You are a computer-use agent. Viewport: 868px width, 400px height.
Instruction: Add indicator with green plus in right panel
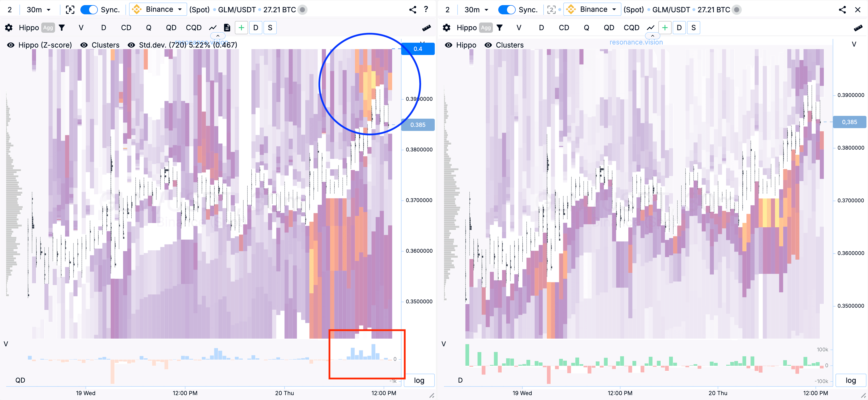tap(664, 28)
